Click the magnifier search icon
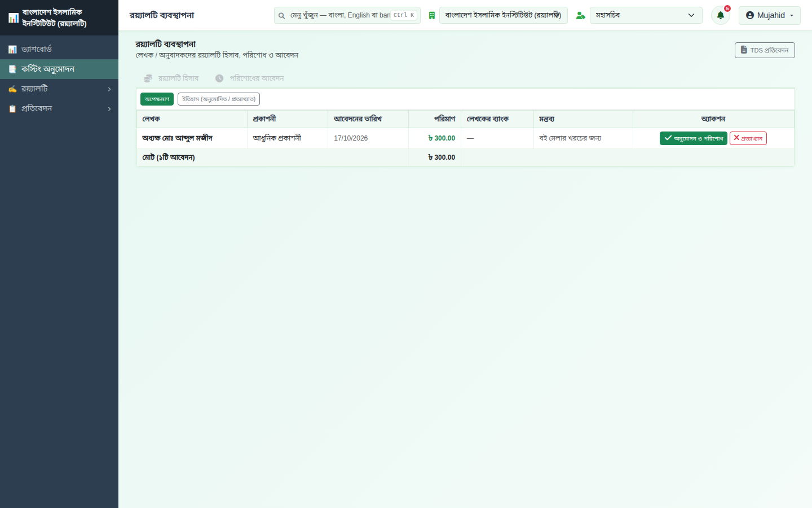 (281, 16)
